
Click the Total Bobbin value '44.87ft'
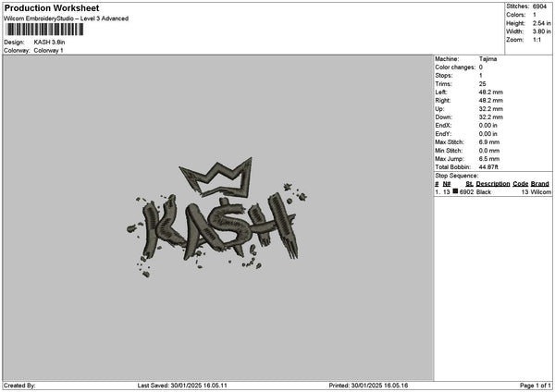point(488,167)
